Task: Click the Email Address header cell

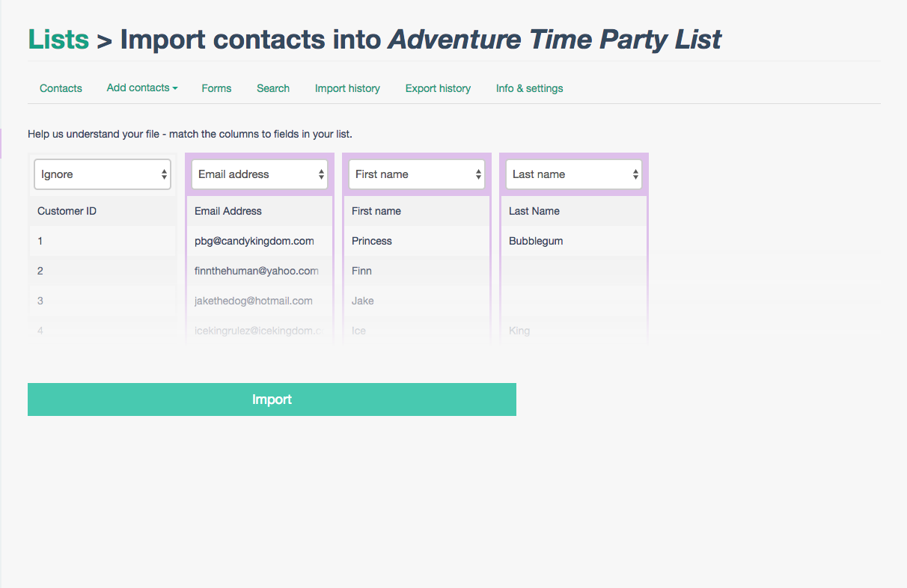Action: [228, 211]
